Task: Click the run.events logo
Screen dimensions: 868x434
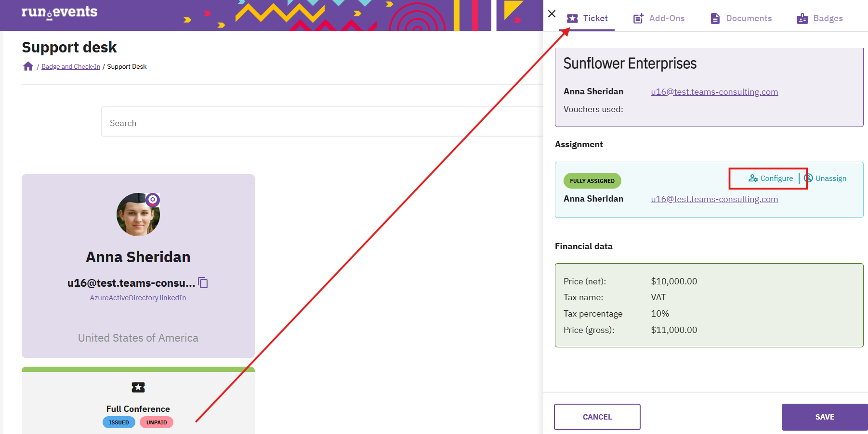Action: (x=59, y=12)
